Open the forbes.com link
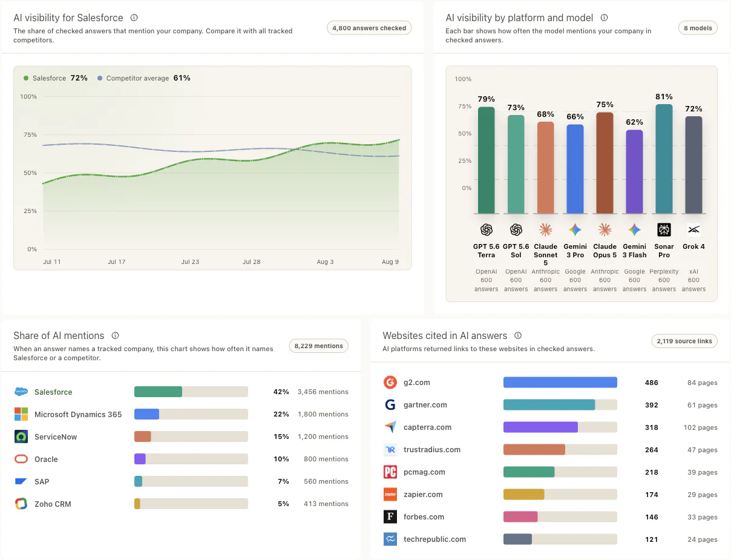731x560 pixels. (x=424, y=517)
